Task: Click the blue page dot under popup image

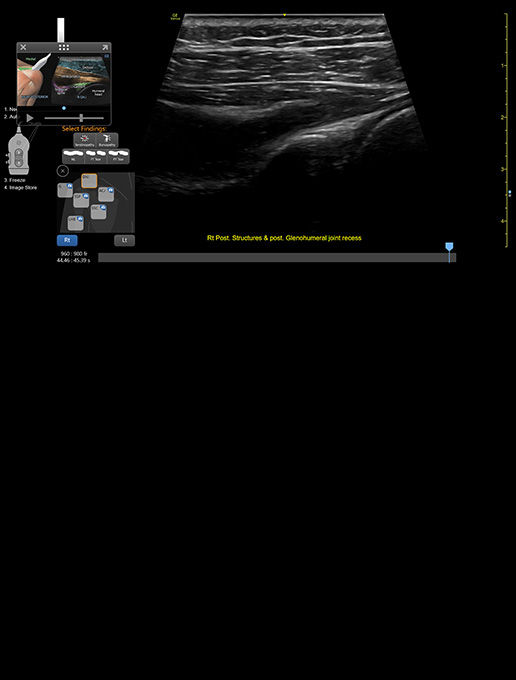Action: [64, 108]
